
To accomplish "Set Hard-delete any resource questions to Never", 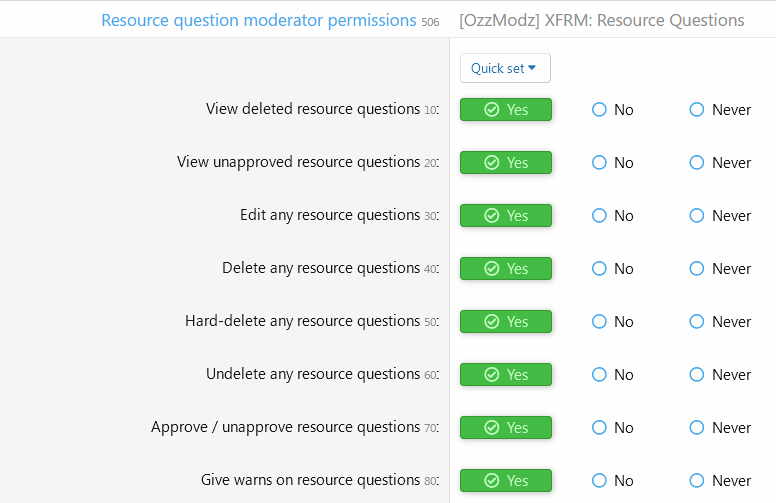I will pyautogui.click(x=720, y=321).
